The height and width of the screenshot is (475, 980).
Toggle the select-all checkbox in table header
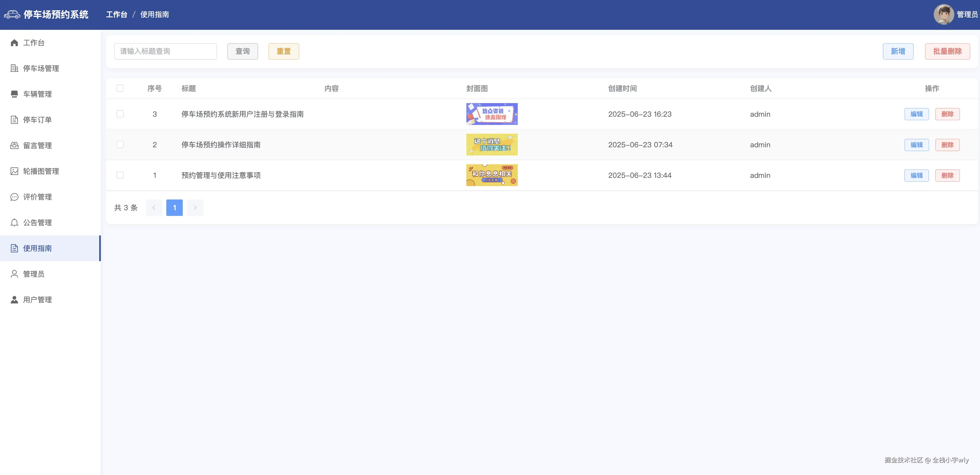point(120,88)
